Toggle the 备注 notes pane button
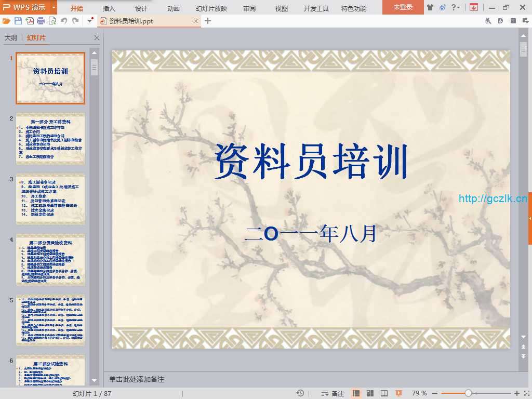The image size is (532, 399). coord(333,393)
